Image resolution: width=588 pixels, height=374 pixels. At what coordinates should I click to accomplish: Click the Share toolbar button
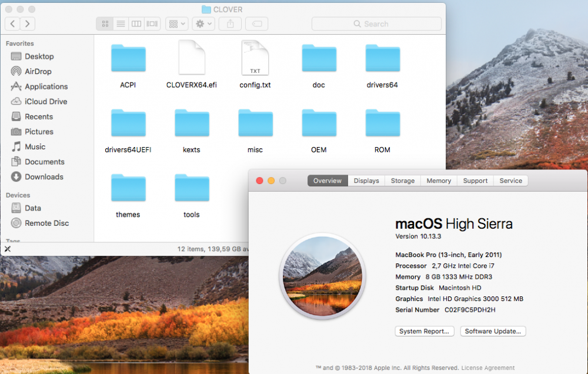pos(230,24)
